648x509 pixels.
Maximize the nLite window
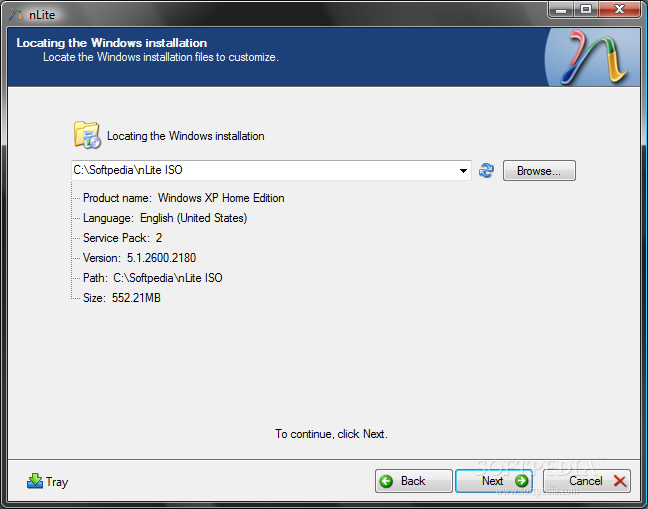tap(586, 9)
